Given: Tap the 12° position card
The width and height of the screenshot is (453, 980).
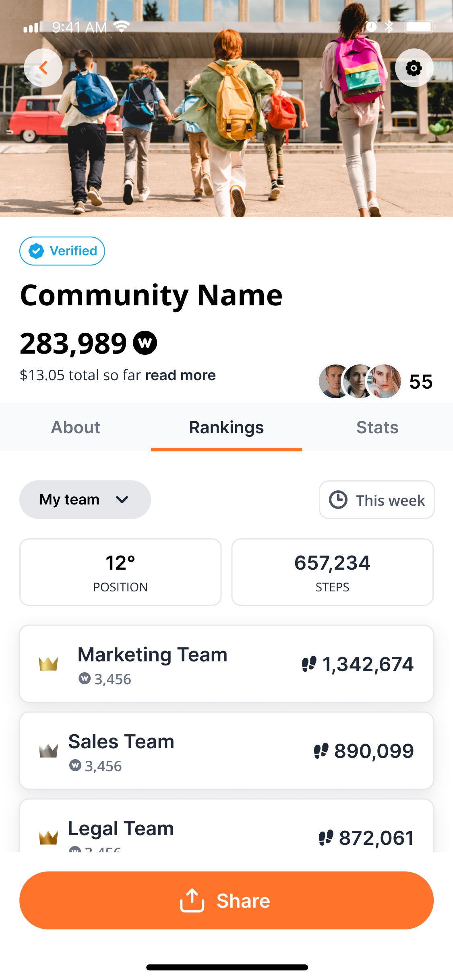Looking at the screenshot, I should click(x=120, y=572).
